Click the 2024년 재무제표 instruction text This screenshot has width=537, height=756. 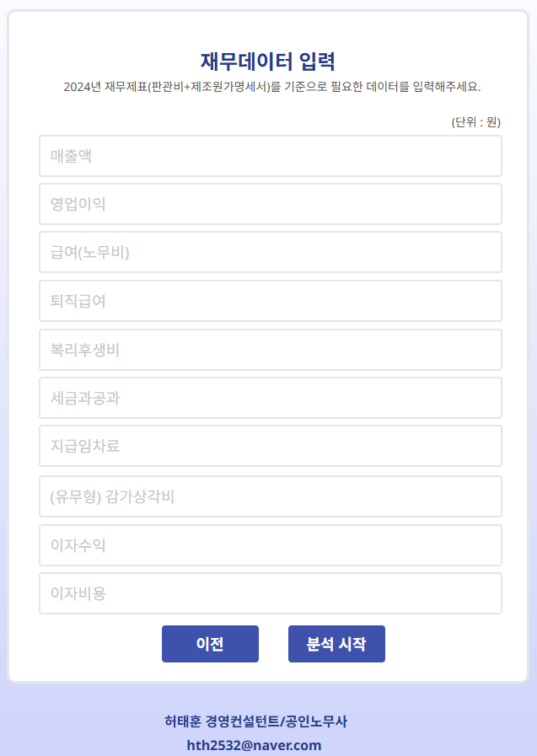272,87
